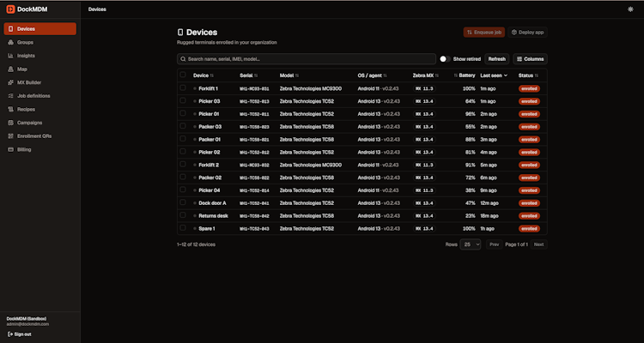Sort by Device column arrows icon

point(212,75)
